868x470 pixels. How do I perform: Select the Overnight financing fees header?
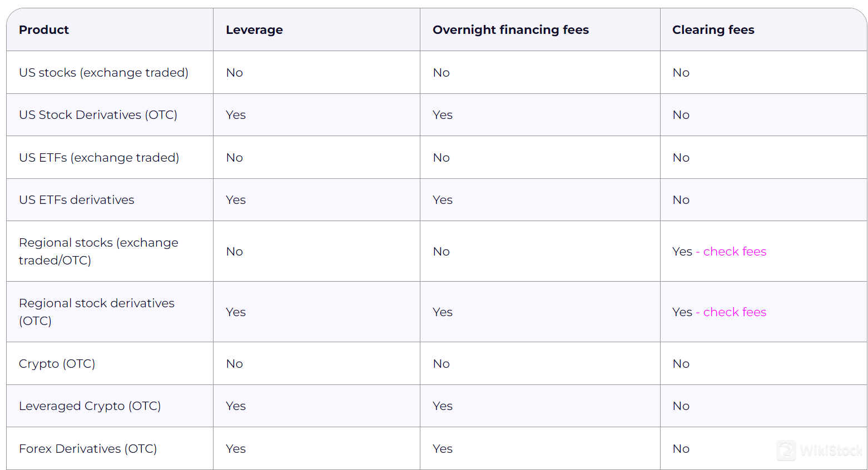coord(510,30)
